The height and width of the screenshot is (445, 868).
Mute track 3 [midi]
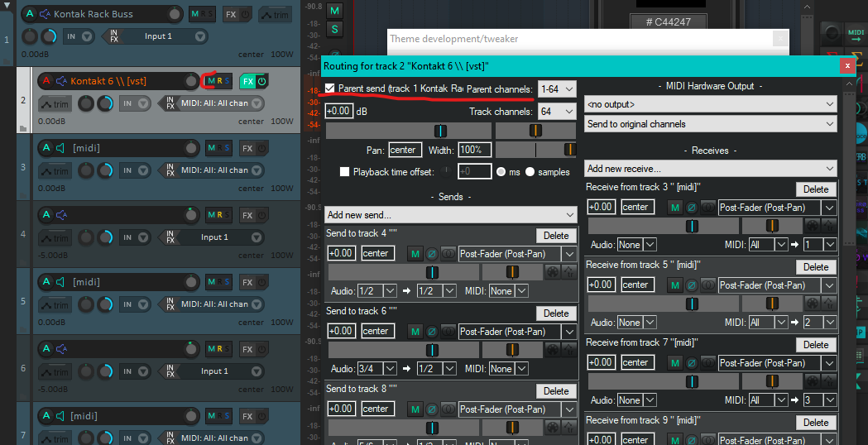click(x=211, y=148)
